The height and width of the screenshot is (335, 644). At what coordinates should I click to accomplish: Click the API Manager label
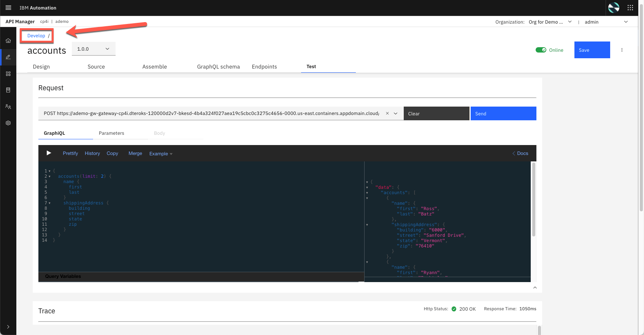[x=20, y=22]
